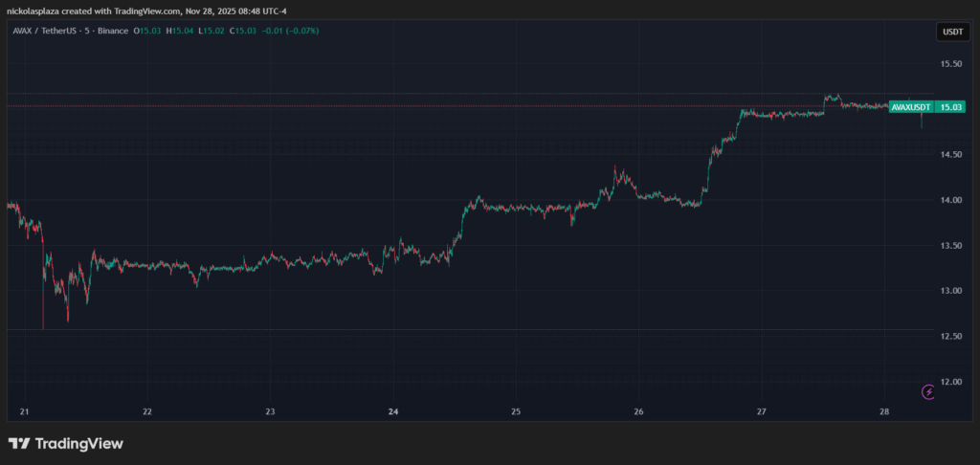Click the 14.50 price axis label
Screen dimensions: 980x465
tap(950, 155)
